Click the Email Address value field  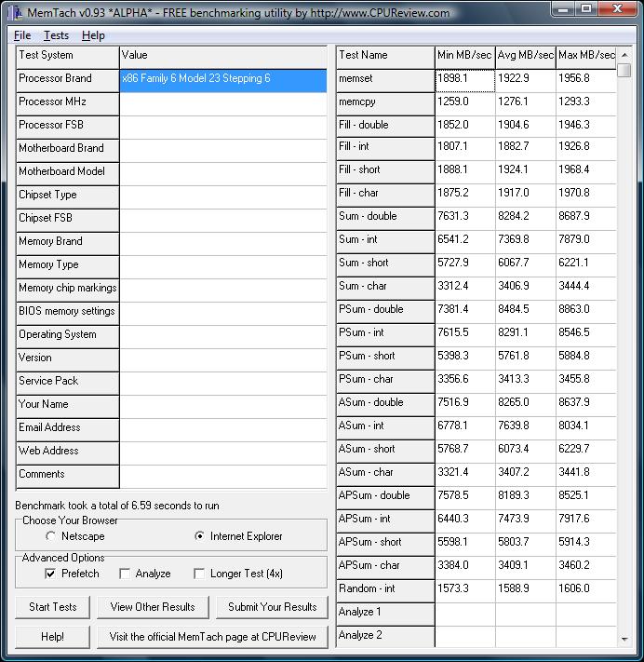[223, 430]
